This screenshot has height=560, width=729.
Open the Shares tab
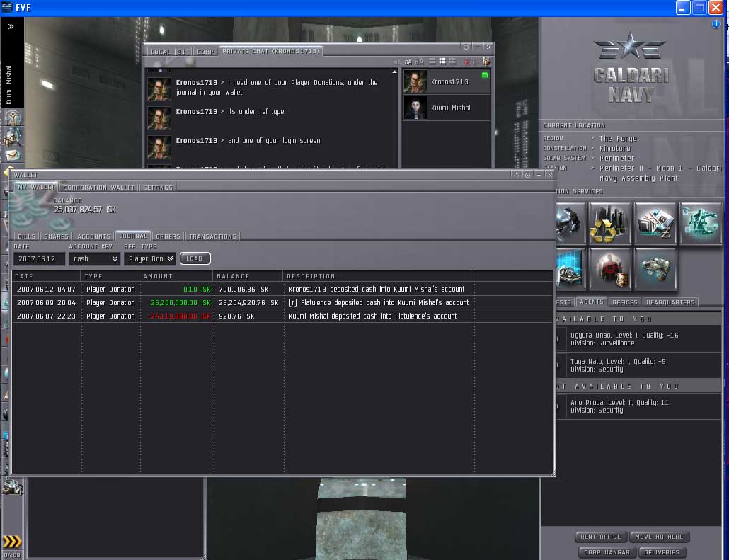[x=56, y=236]
